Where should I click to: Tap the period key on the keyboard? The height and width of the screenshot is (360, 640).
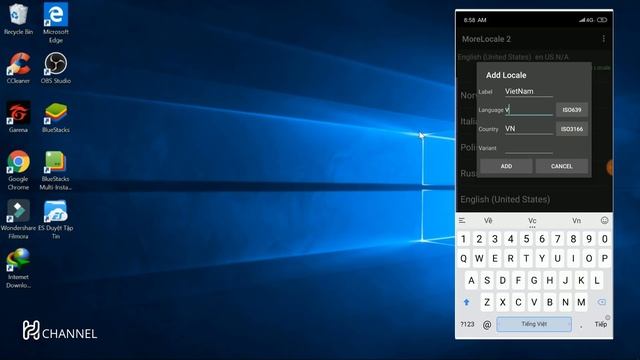point(581,325)
